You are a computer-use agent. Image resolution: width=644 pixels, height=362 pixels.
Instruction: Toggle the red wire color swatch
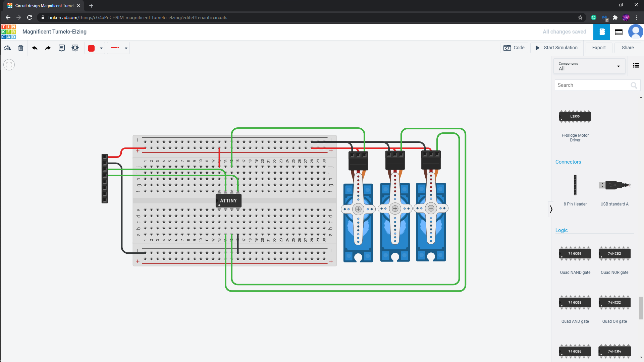(x=92, y=48)
